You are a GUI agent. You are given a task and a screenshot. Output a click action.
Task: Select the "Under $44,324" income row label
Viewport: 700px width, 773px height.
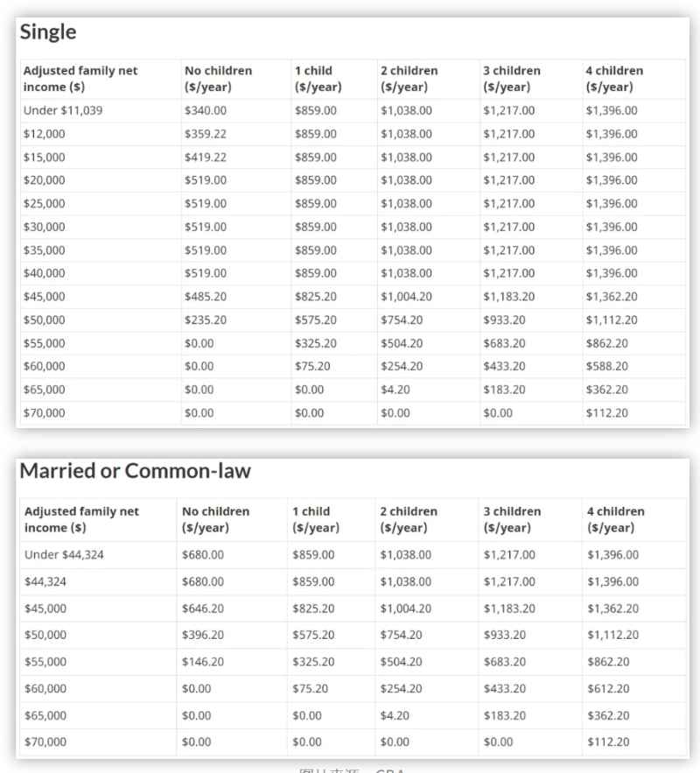tap(64, 555)
